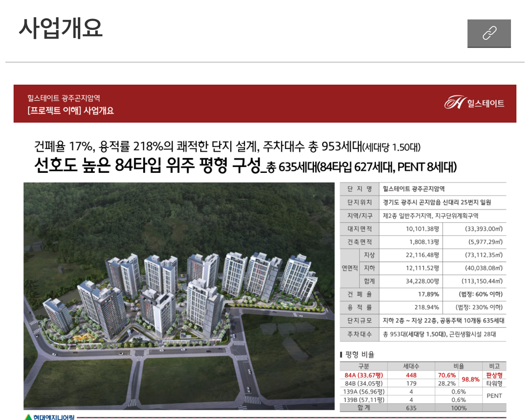The height and width of the screenshot is (420, 530).
Task: Open the aerial apartment complex rendering
Action: tap(179, 296)
